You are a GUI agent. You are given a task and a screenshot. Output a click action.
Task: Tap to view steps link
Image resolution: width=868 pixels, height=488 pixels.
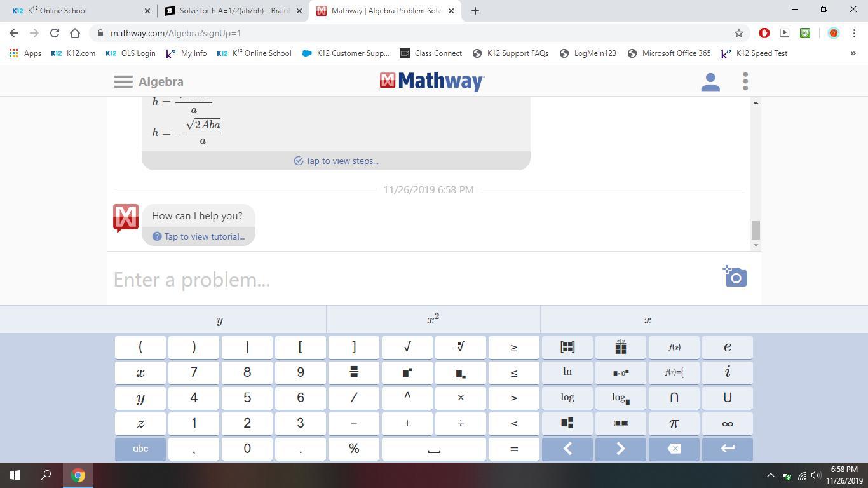tap(336, 161)
